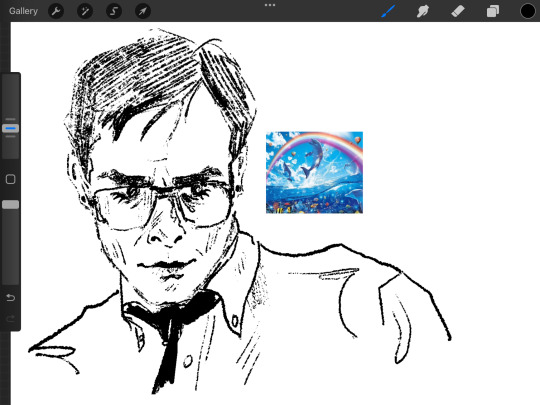Select the Selection S-shaped tool

point(114,11)
